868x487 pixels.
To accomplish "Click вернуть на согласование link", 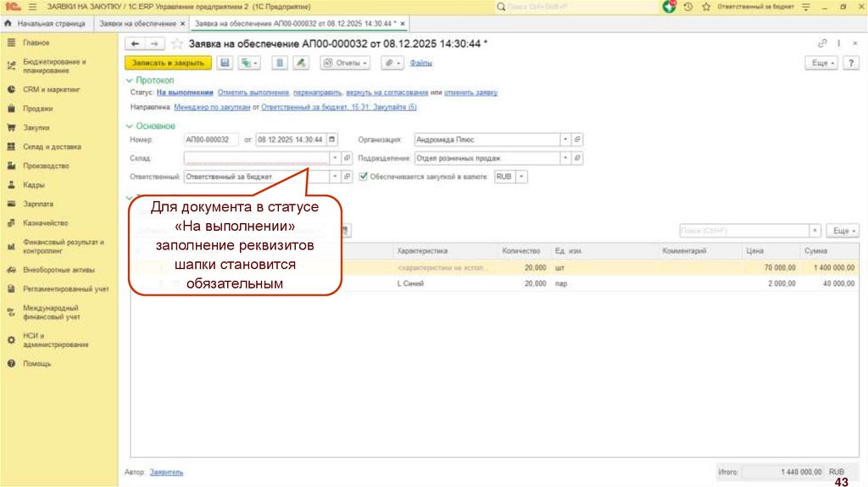I will 387,92.
